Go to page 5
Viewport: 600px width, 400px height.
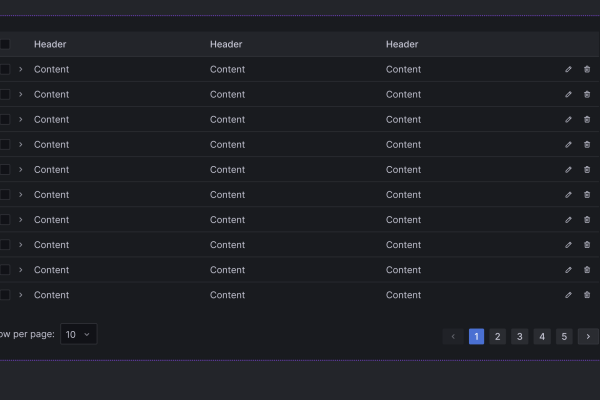(564, 336)
